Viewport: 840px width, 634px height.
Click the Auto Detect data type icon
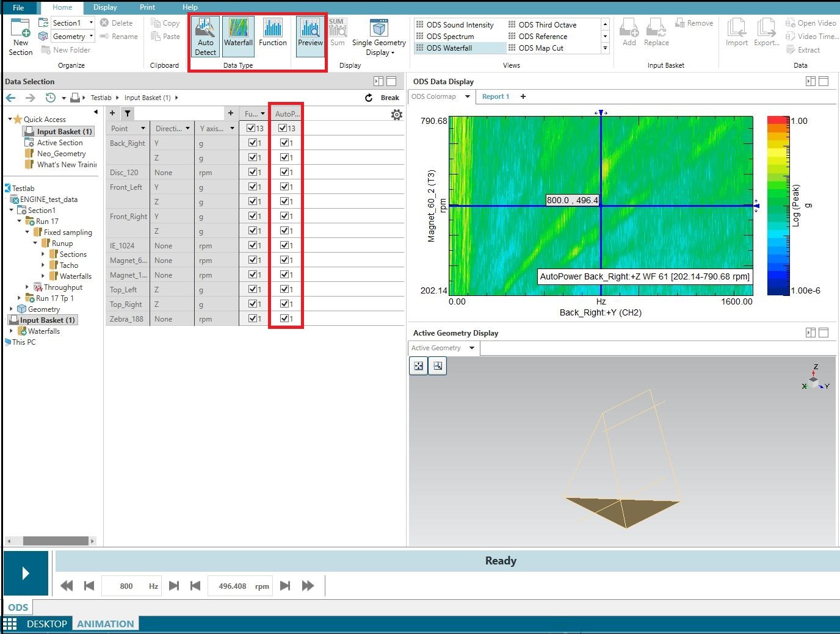click(x=205, y=36)
